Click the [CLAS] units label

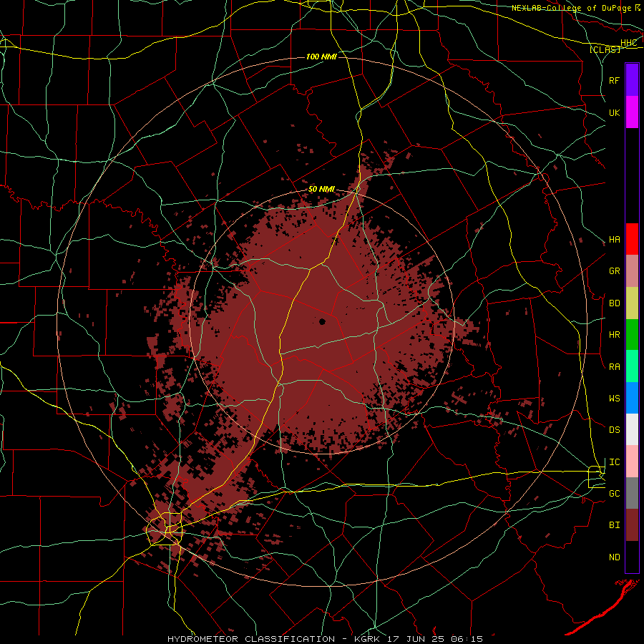pyautogui.click(x=605, y=49)
